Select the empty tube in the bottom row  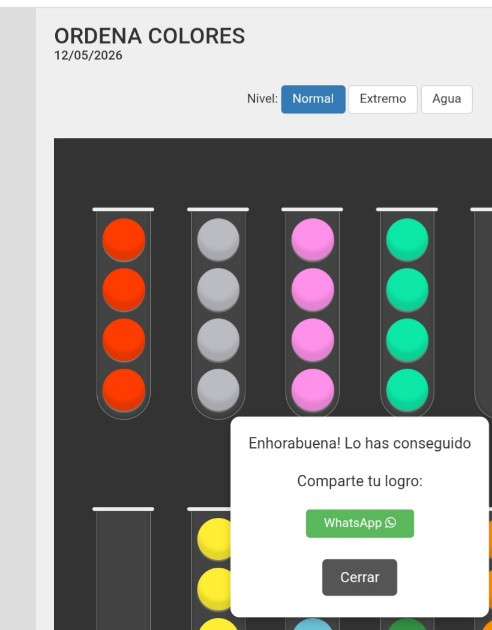(x=123, y=569)
